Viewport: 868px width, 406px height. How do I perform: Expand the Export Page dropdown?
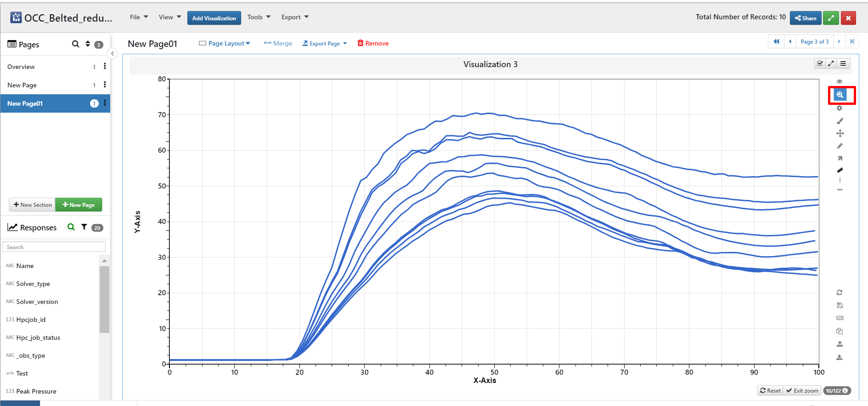coord(325,43)
